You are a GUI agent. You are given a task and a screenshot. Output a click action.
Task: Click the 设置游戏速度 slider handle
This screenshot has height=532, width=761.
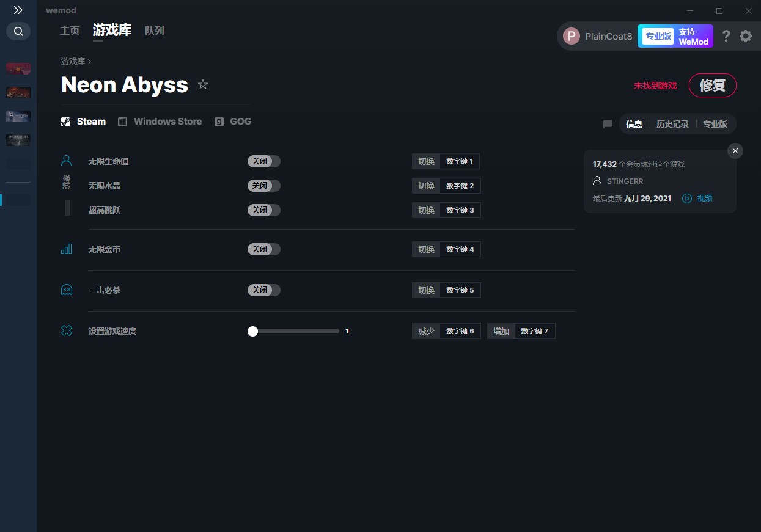(x=252, y=331)
